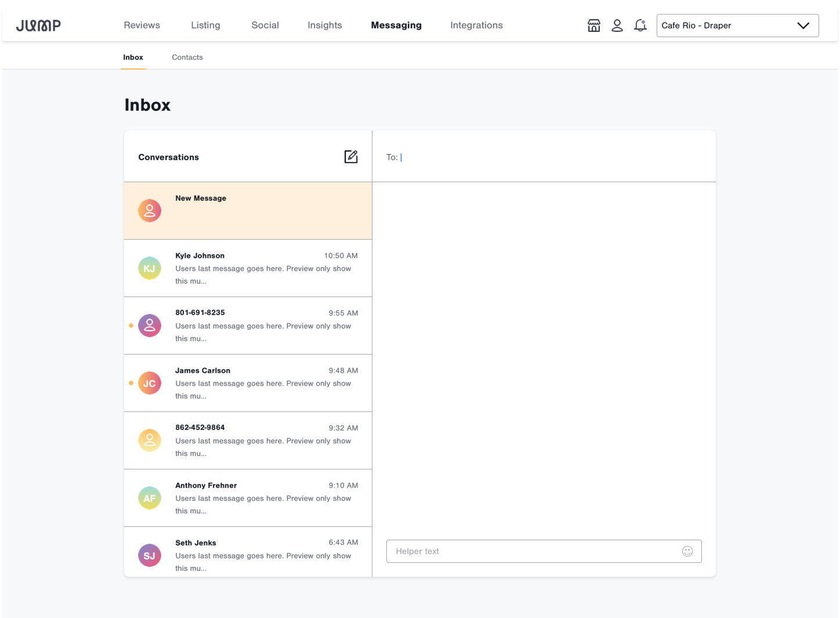The width and height of the screenshot is (840, 618).
Task: Click James Carlson's message preview text
Action: [x=263, y=390]
